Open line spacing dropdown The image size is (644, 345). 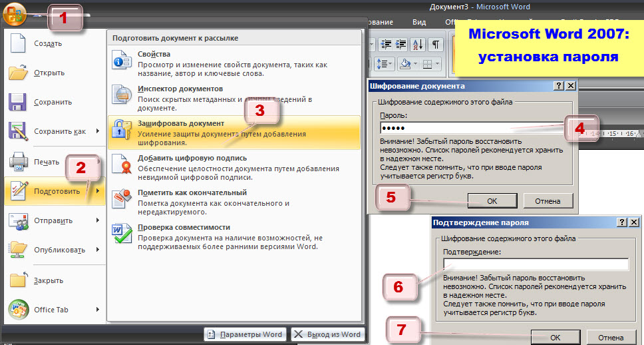click(x=385, y=64)
